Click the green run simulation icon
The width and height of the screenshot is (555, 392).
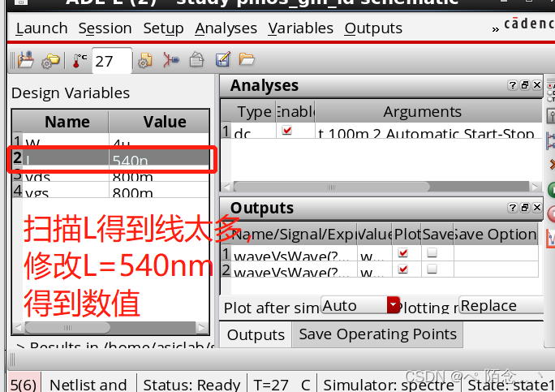551,190
